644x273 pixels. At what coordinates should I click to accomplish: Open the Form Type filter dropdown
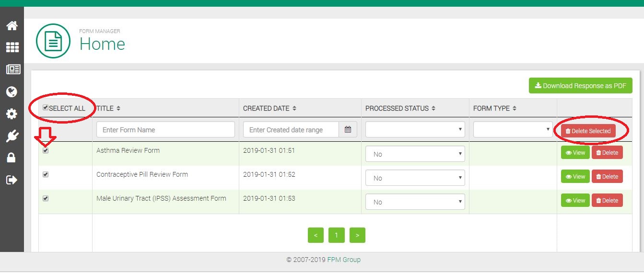513,129
